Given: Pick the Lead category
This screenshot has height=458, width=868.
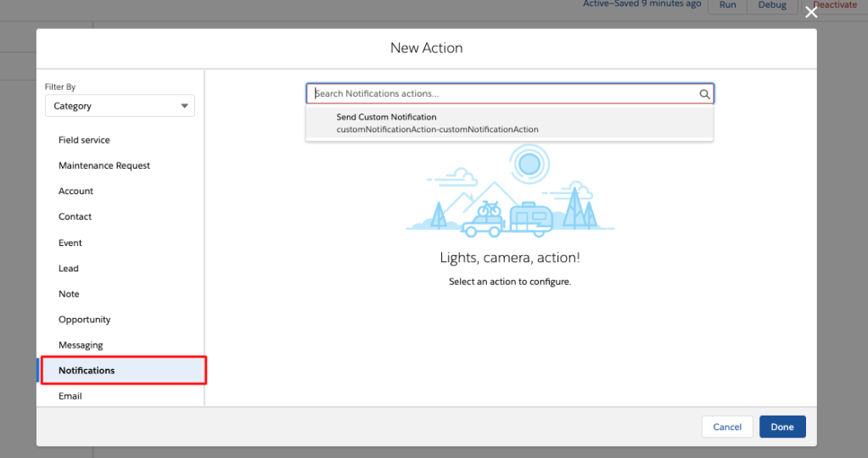Looking at the screenshot, I should 69,268.
